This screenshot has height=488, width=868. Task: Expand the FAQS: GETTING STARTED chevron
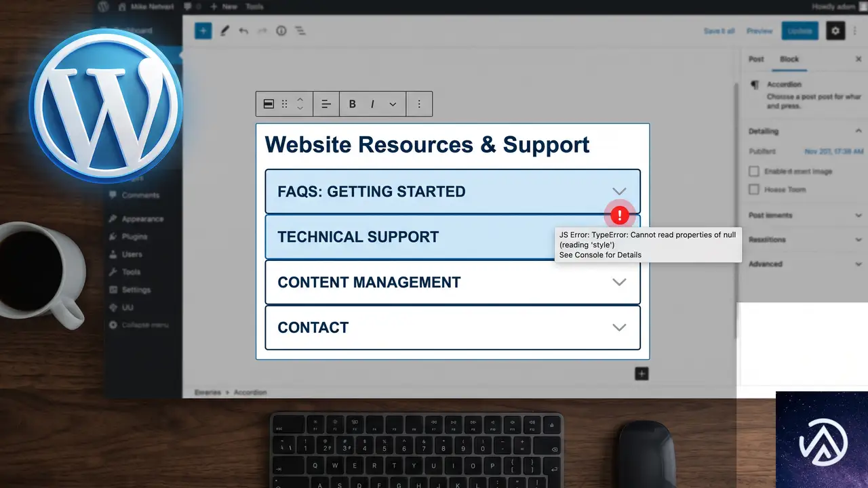(x=618, y=192)
